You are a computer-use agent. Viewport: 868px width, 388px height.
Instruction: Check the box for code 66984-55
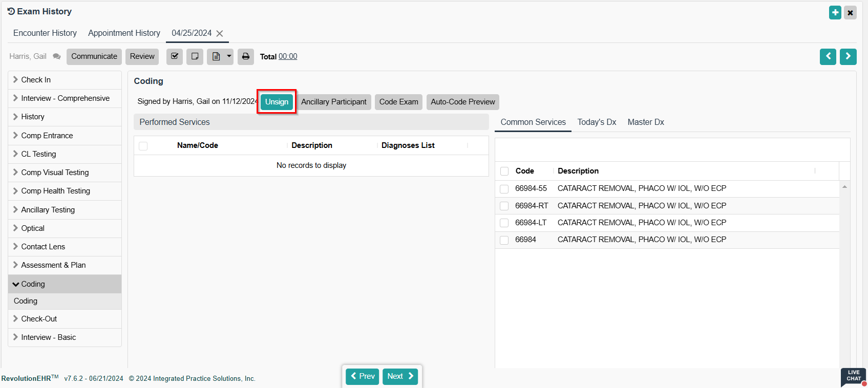(x=504, y=189)
